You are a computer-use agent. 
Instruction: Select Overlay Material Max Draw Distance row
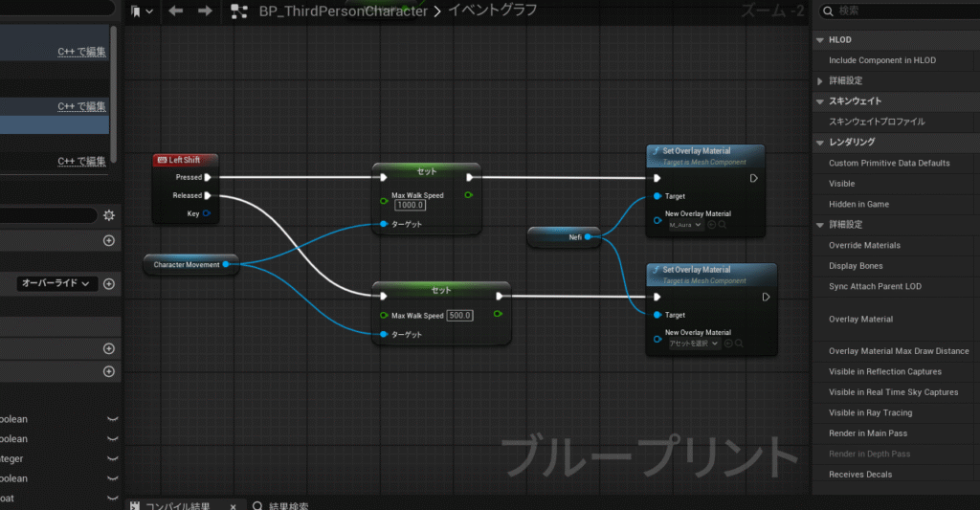(896, 351)
